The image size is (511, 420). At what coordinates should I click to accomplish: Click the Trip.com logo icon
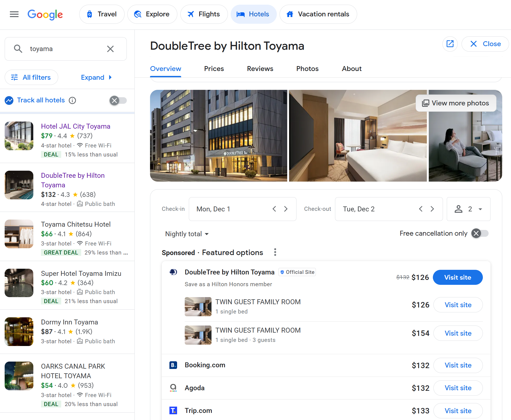coord(173,410)
